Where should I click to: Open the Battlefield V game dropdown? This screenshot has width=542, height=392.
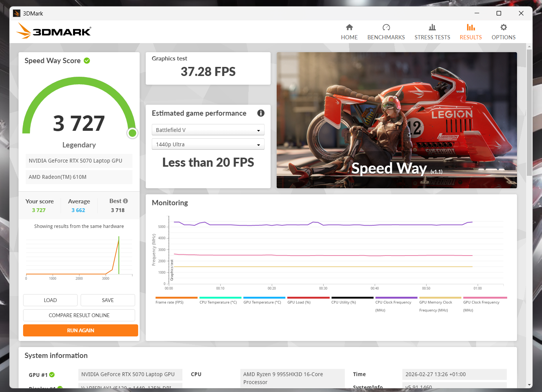click(208, 130)
